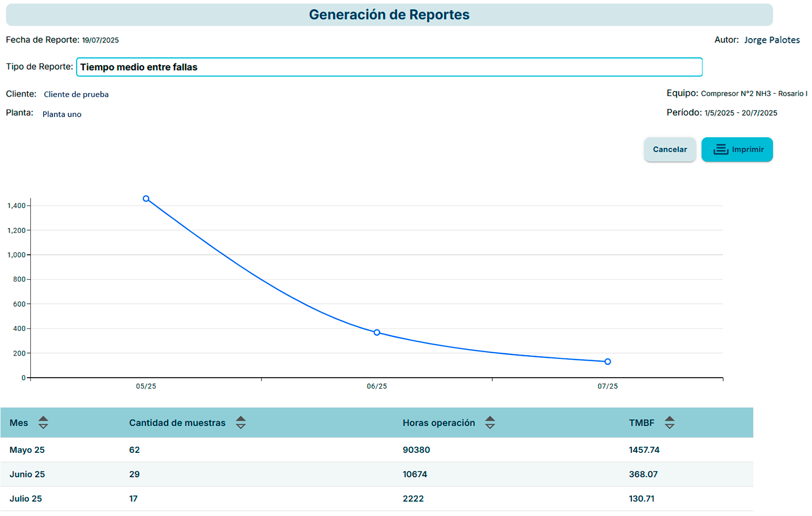The height and width of the screenshot is (516, 812).
Task: Click author name Jorge Palotes
Action: [x=771, y=40]
